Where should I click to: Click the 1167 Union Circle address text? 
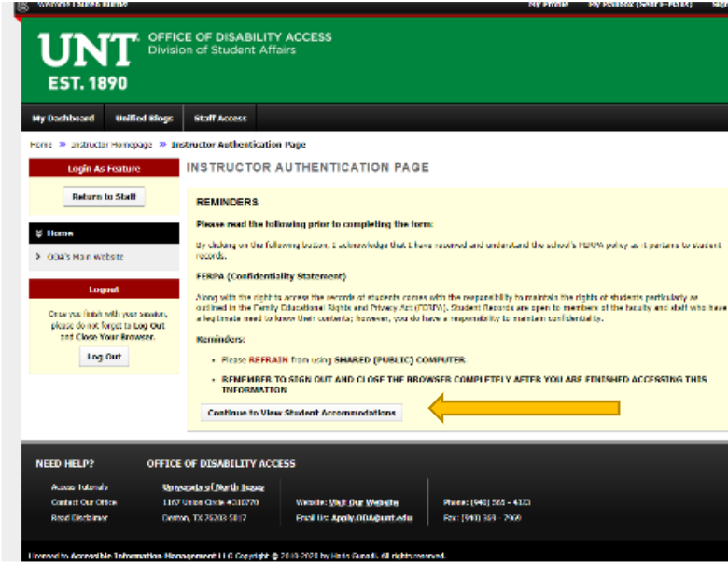210,502
